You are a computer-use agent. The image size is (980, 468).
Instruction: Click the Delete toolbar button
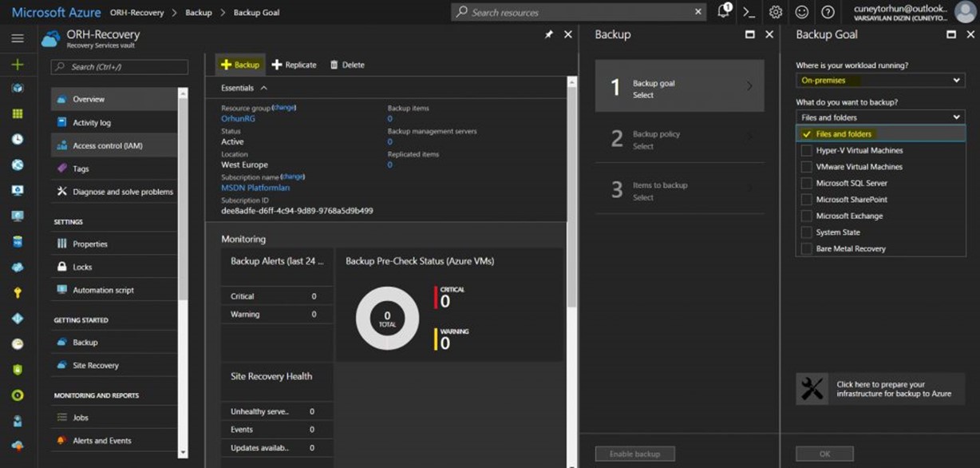coord(347,65)
